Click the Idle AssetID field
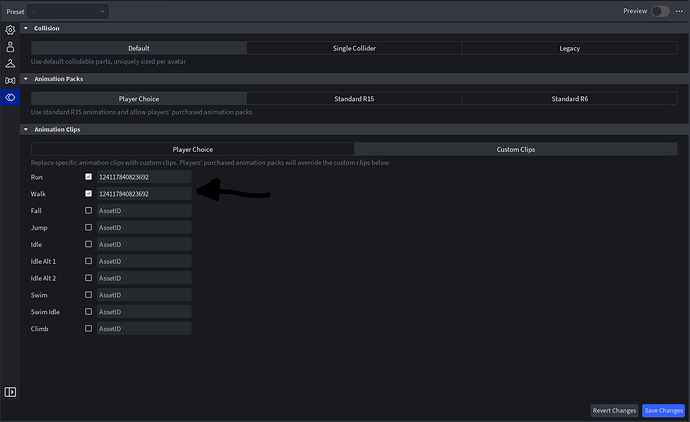 [x=144, y=244]
